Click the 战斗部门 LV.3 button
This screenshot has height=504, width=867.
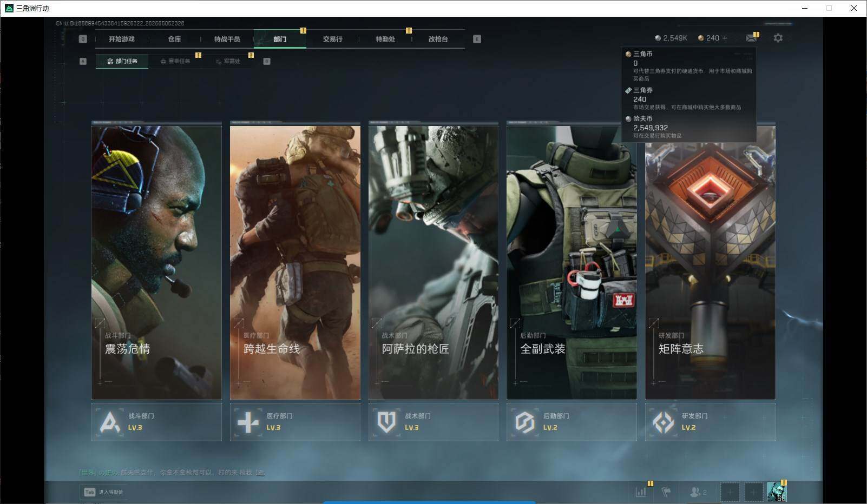pos(156,422)
